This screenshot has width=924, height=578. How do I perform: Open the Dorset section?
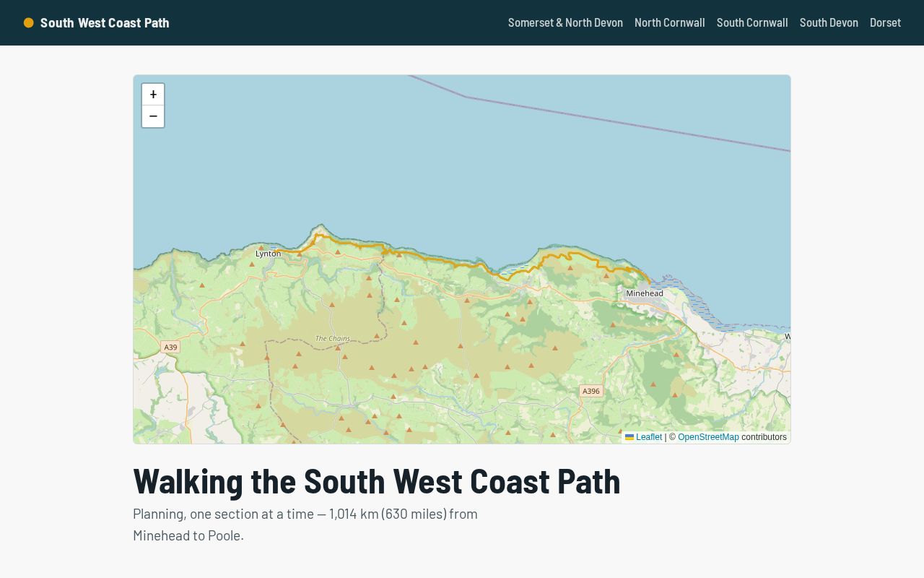pos(885,22)
